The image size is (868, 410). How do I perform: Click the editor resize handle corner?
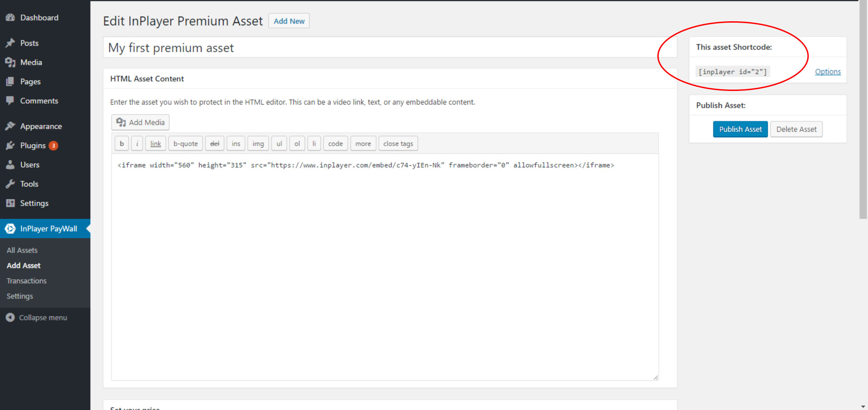pyautogui.click(x=656, y=377)
